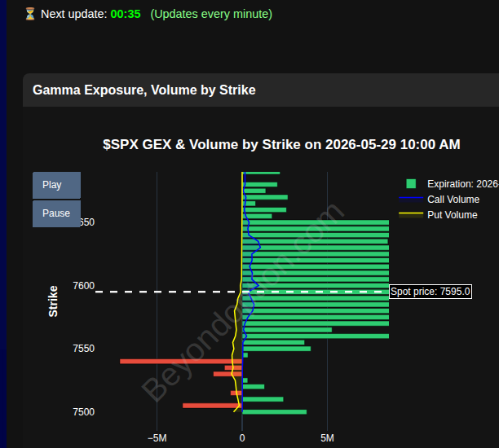Viewport: 499px width, 448px height.
Task: Click the 5M x-axis tick label
Action: click(328, 438)
